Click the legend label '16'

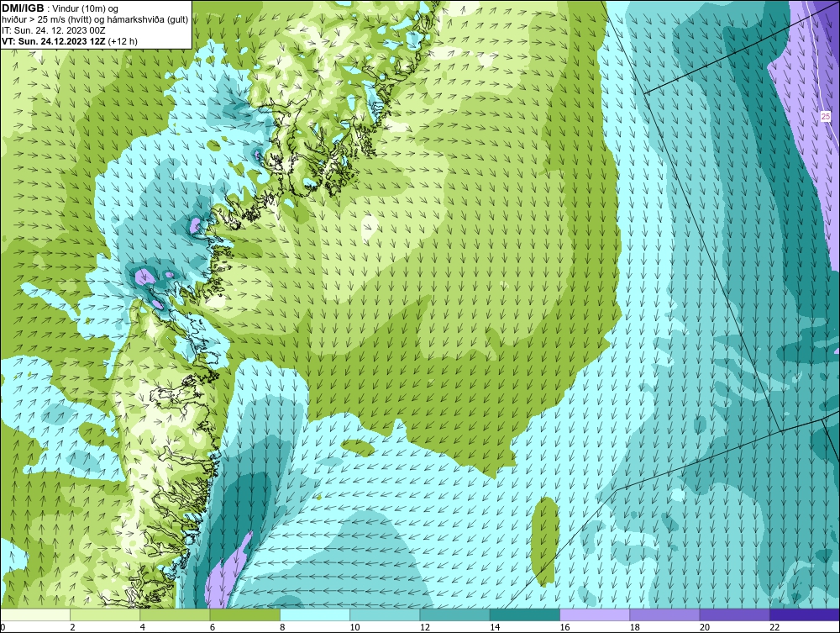pyautogui.click(x=564, y=627)
